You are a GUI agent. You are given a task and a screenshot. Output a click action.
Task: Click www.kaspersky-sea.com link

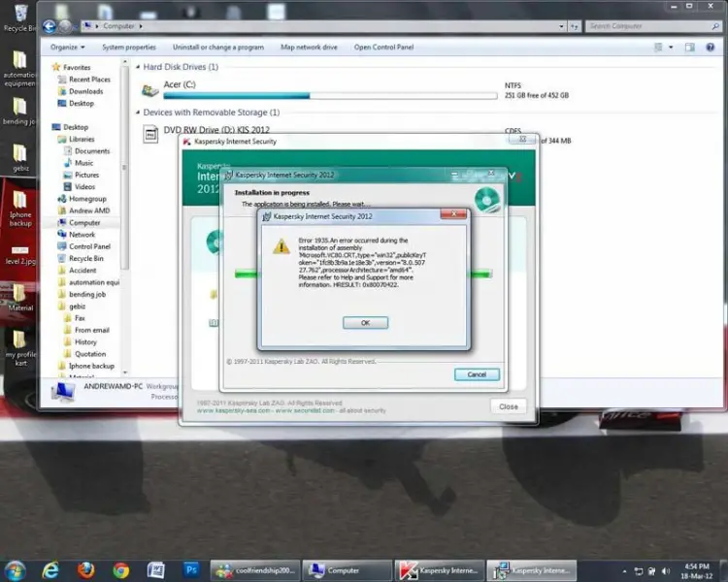[234, 410]
